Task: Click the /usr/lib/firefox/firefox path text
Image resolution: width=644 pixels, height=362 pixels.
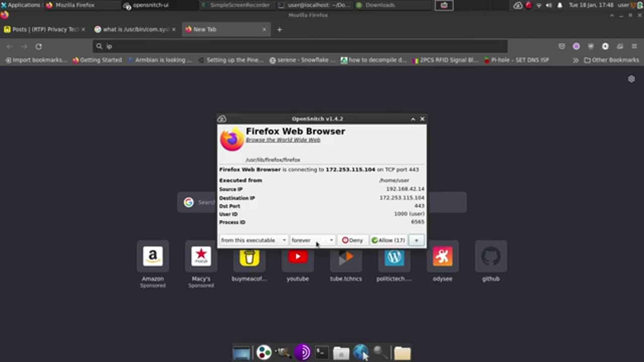Action: [273, 160]
